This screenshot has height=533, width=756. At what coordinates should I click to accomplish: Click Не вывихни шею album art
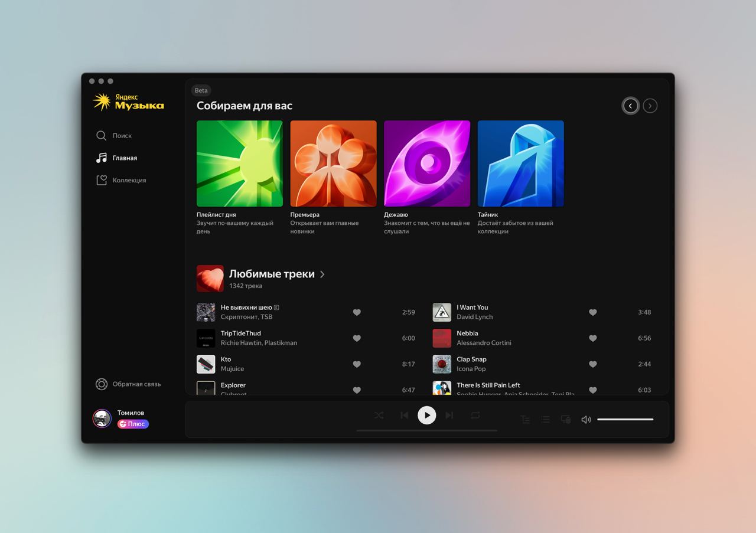[x=206, y=312]
